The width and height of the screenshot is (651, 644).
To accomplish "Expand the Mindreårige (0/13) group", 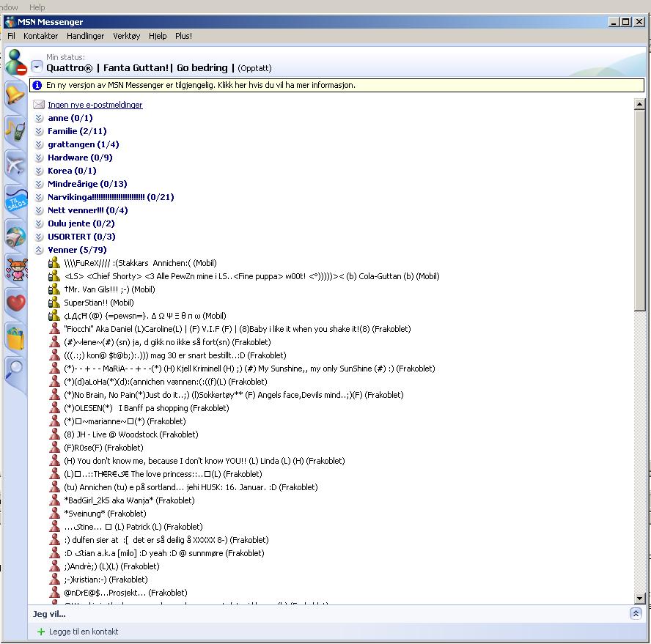I will [x=39, y=184].
